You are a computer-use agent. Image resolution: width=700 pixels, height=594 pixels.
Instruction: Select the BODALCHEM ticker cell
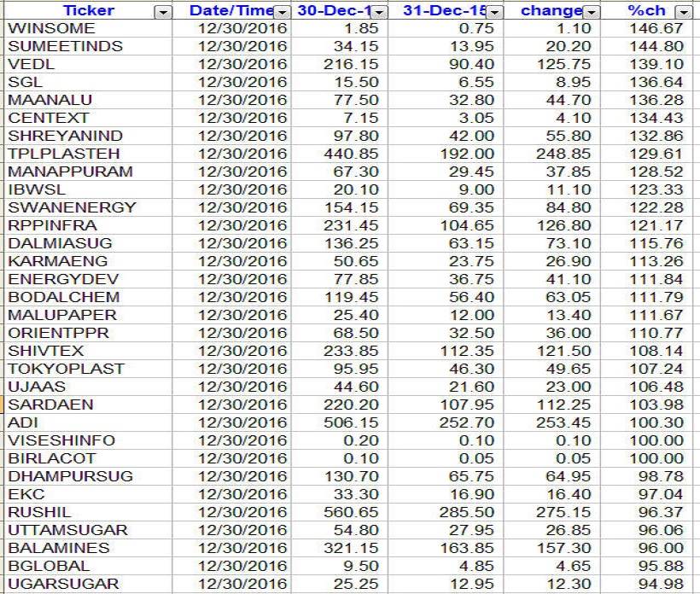88,297
